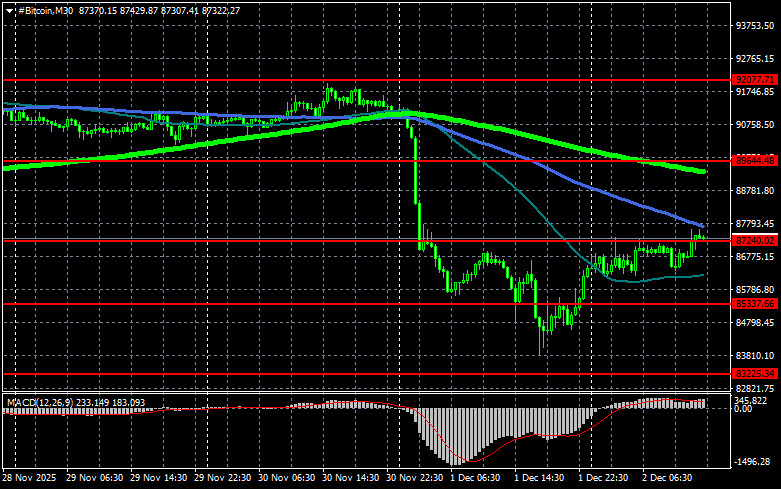Click the 1 Dec 22:30 time label

click(x=603, y=478)
